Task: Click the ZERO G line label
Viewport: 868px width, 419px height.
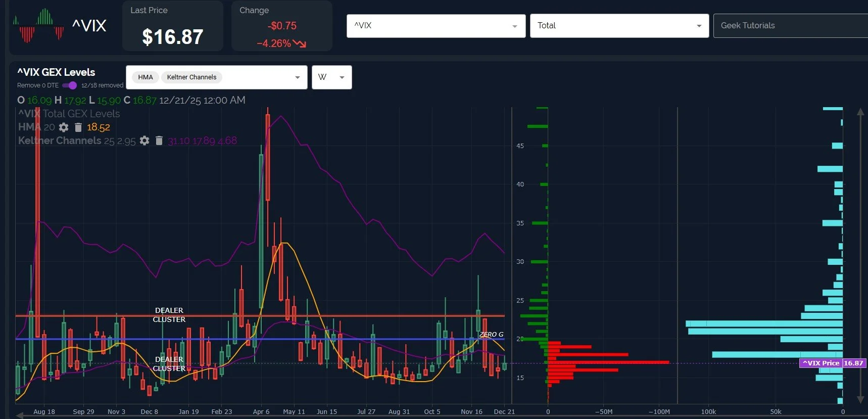Action: pyautogui.click(x=491, y=335)
